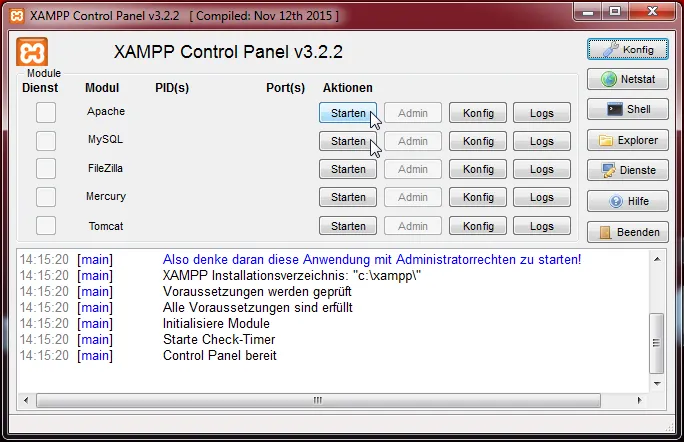Open the Mercury Logs menu

coord(542,197)
